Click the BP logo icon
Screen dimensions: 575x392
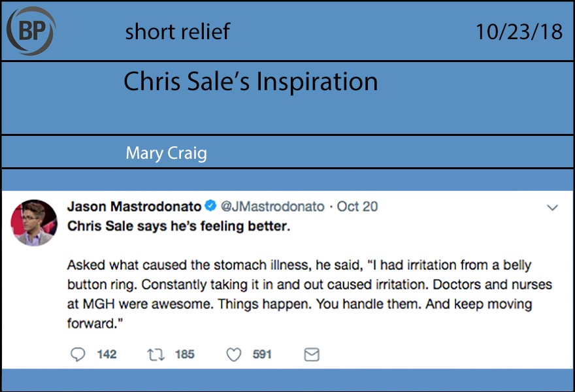pos(31,30)
